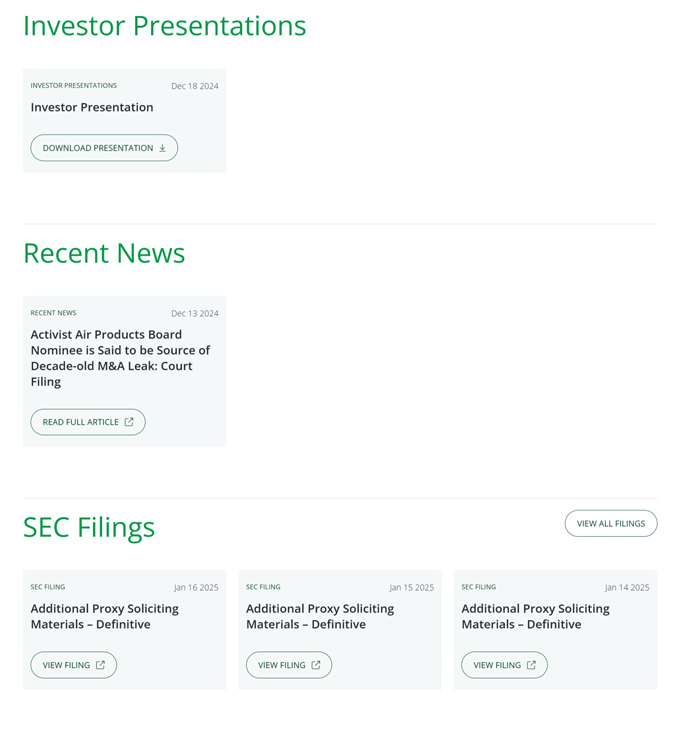Click the Investor Presentations section heading
Screen dimensions: 680x739
[x=164, y=26]
